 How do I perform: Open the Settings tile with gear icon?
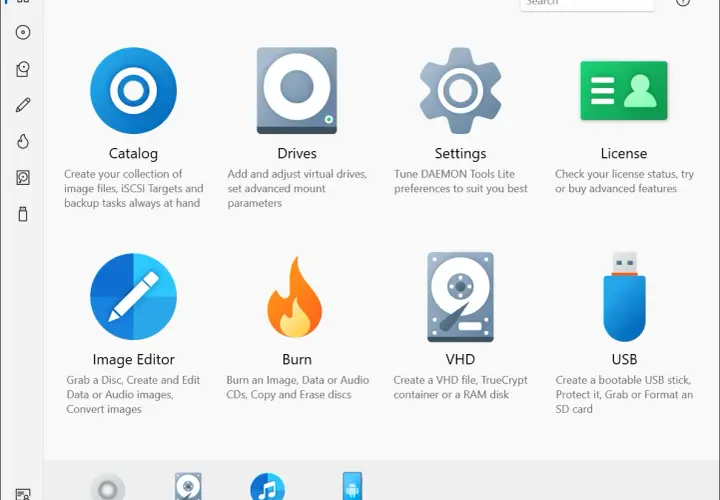[460, 91]
